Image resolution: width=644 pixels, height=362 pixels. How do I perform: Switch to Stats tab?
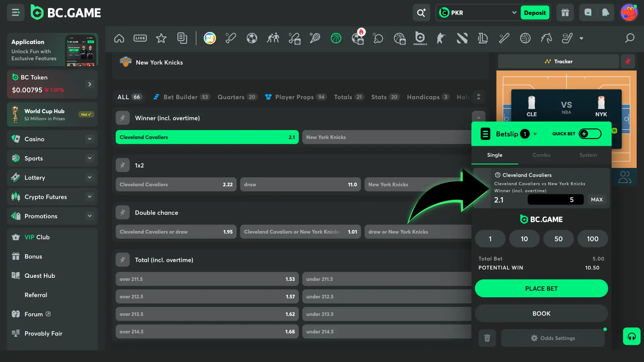click(385, 97)
